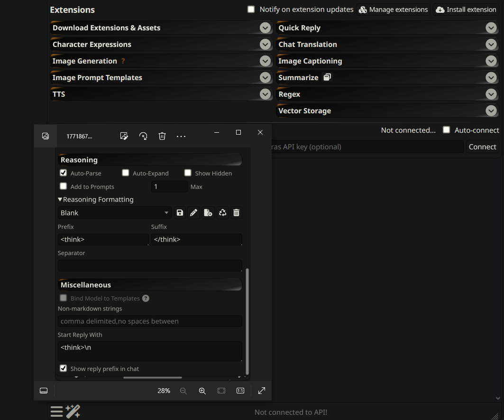504x420 pixels.
Task: Show actual size with the 1:1 icon
Action: tap(240, 391)
